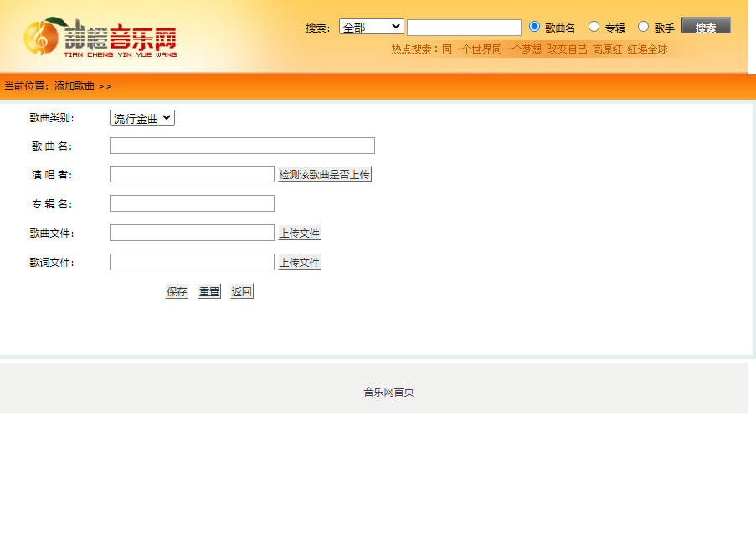Click the 检测该歌曲是否上传 button
756x534 pixels.
(324, 173)
